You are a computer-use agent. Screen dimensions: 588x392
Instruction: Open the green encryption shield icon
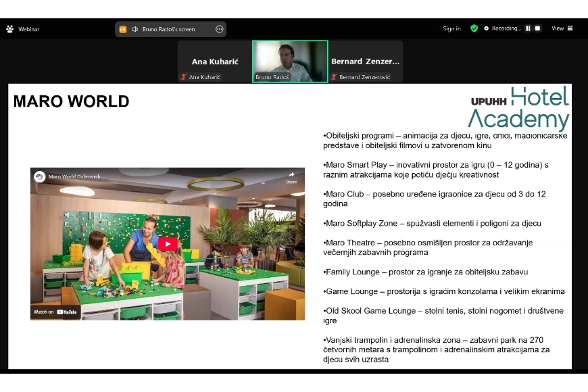coord(474,28)
